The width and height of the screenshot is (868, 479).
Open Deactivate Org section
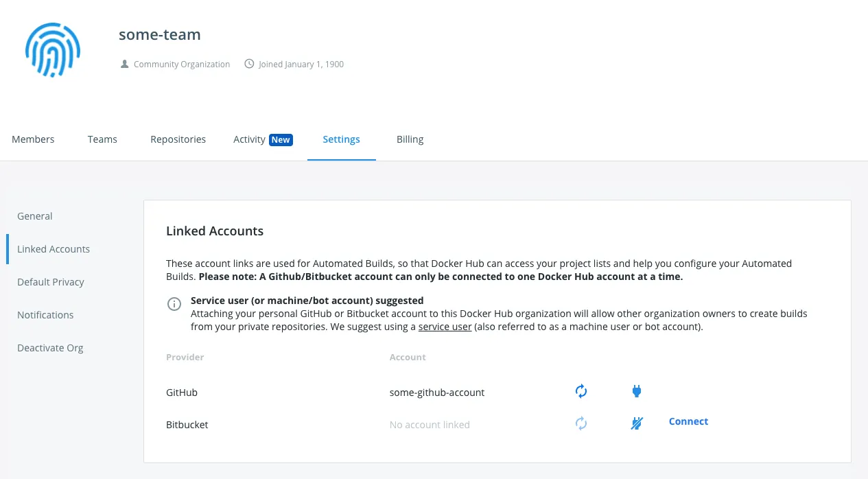coord(50,348)
